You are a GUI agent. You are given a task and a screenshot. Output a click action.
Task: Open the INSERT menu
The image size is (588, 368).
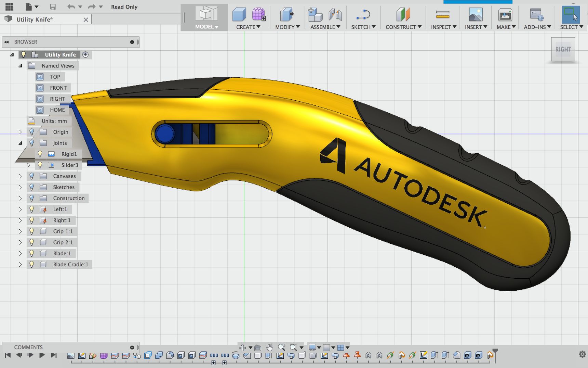pyautogui.click(x=476, y=27)
